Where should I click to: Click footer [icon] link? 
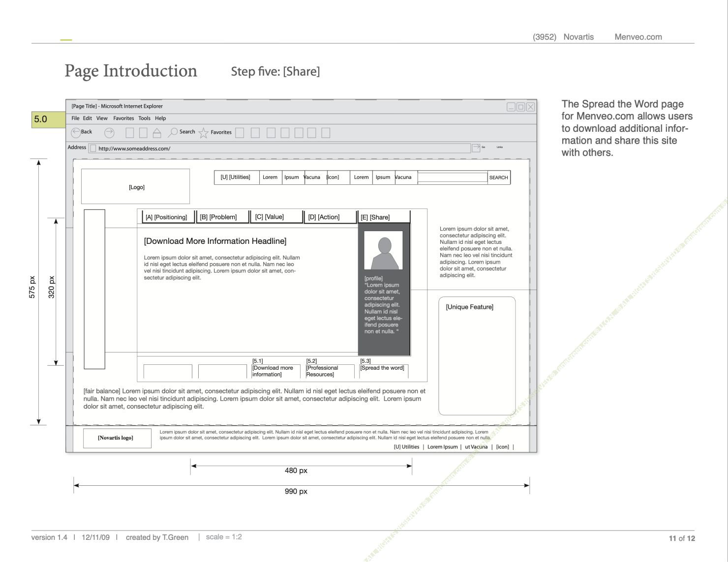503,447
